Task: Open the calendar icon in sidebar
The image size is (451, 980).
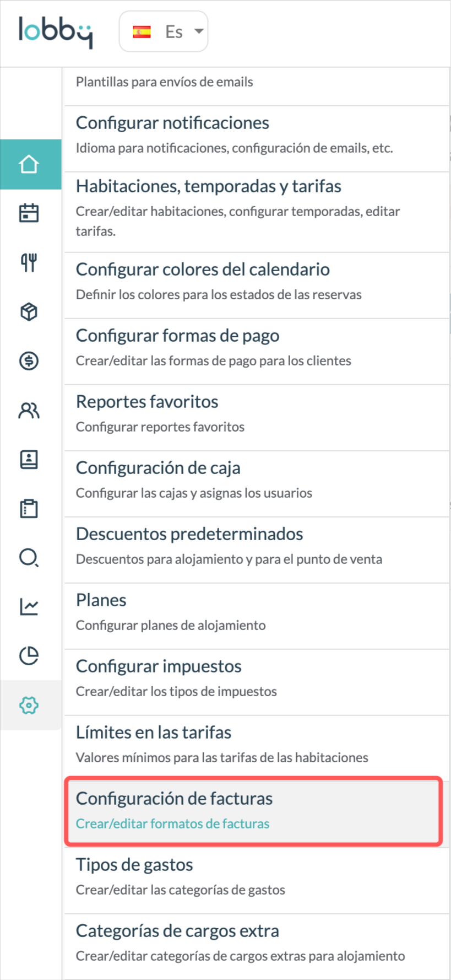Action: (29, 213)
